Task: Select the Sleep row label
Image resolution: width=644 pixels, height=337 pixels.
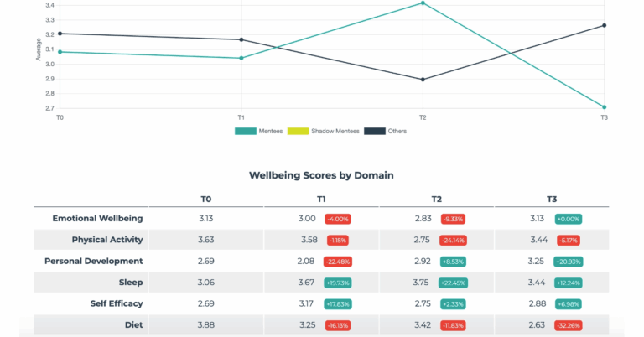Action: [x=131, y=283]
